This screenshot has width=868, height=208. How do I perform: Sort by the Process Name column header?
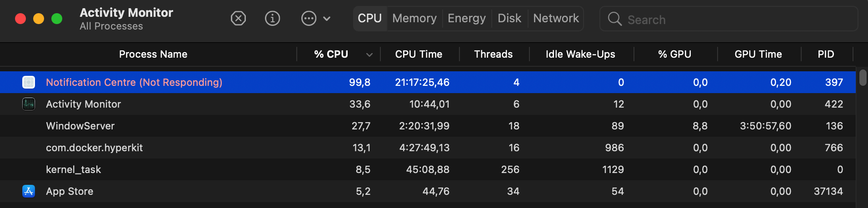pos(153,54)
